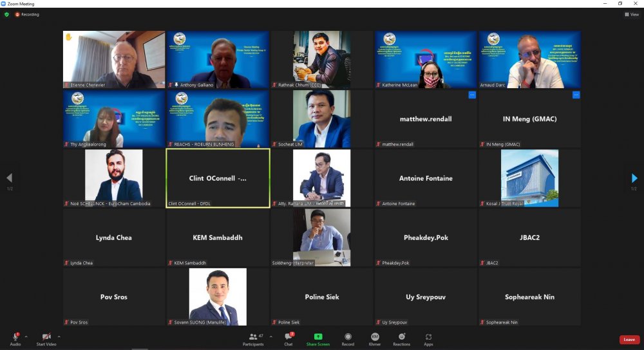
Task: Open video options arrow beside Start Video
Action: pyautogui.click(x=59, y=336)
